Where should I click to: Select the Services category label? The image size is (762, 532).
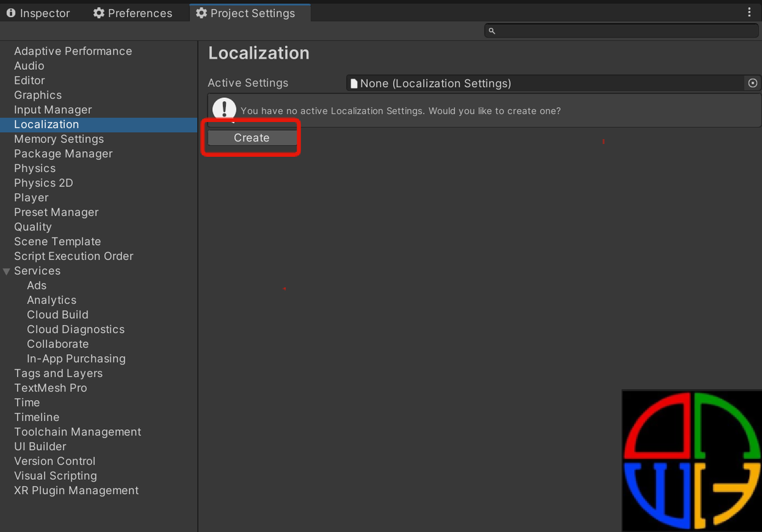(37, 271)
